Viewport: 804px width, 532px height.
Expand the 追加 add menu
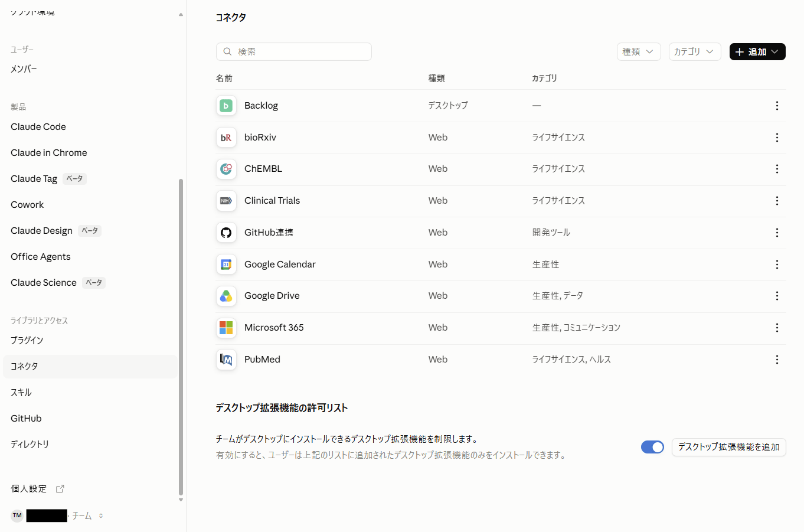757,52
